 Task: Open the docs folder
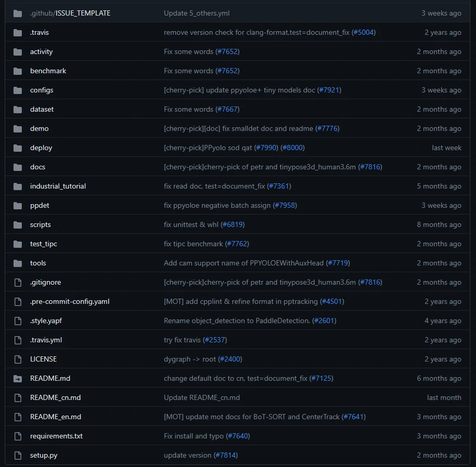(x=37, y=167)
